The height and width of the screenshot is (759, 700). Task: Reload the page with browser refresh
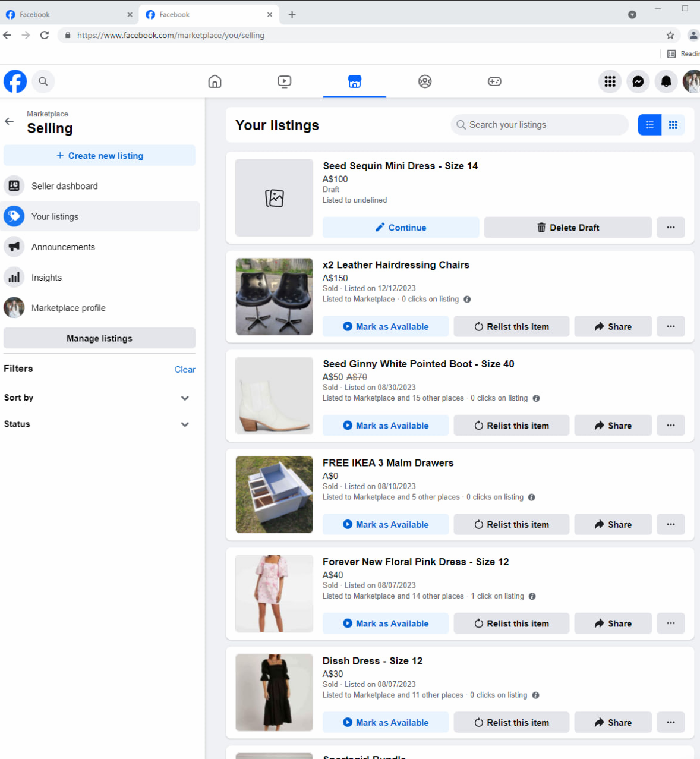(x=44, y=35)
